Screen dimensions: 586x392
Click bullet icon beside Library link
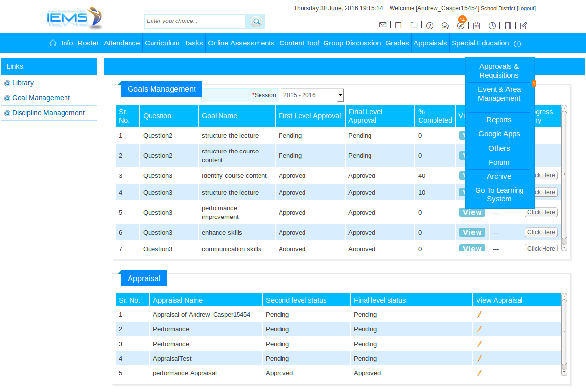[7, 83]
